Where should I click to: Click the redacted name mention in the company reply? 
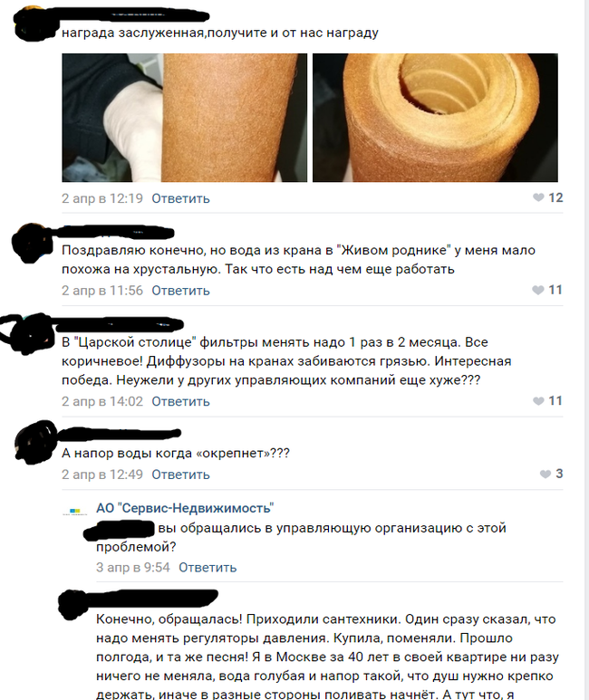click(120, 531)
